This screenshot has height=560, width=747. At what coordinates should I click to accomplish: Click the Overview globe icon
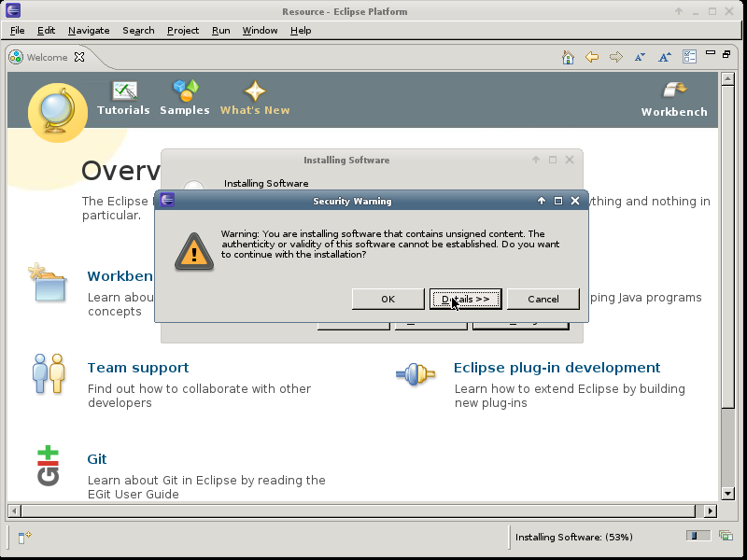[x=58, y=112]
